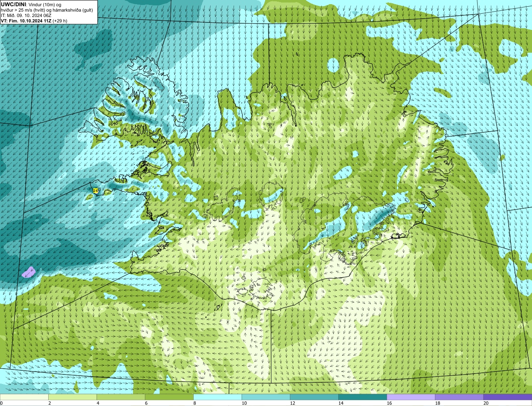Select the 18–20 m/s purple legend swatch

pyautogui.click(x=459, y=397)
